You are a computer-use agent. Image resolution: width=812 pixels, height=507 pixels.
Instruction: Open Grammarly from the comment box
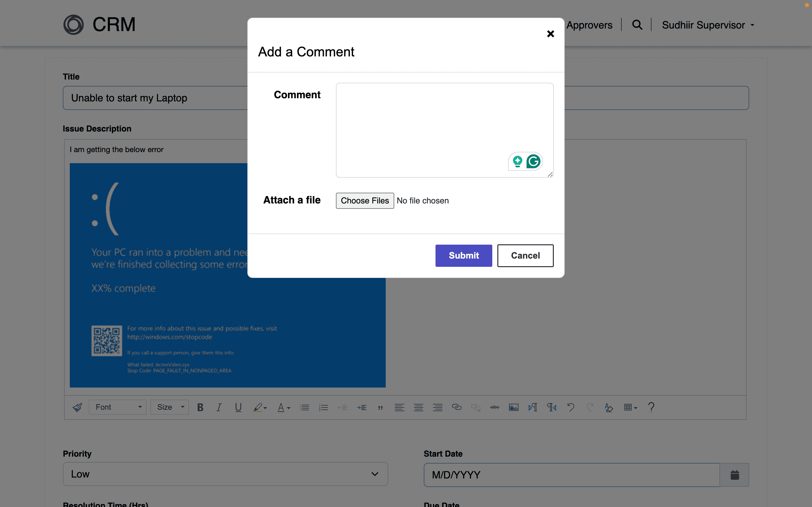[x=533, y=162]
